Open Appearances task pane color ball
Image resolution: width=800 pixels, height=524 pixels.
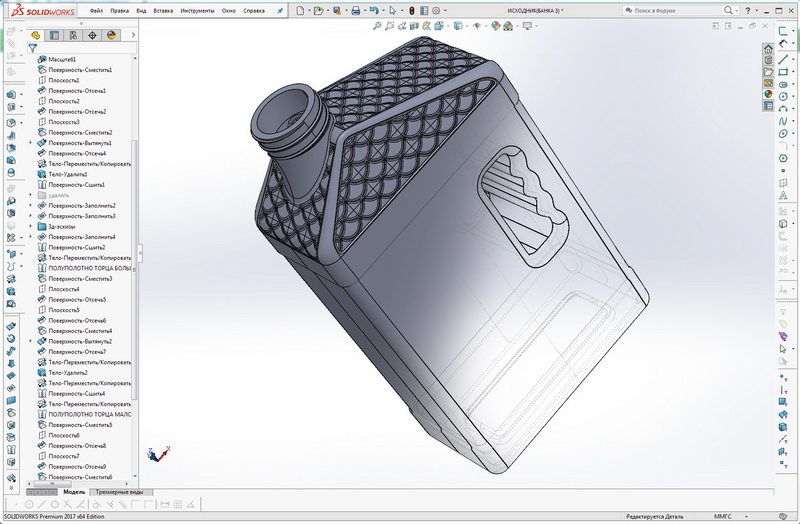(768, 94)
